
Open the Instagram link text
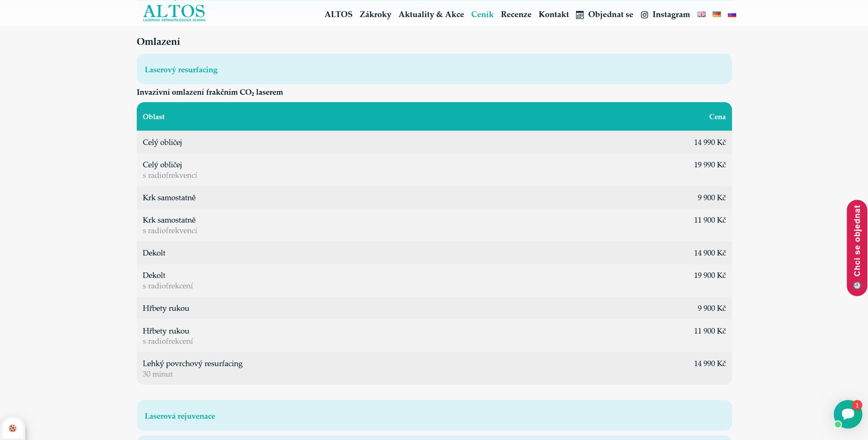(671, 14)
